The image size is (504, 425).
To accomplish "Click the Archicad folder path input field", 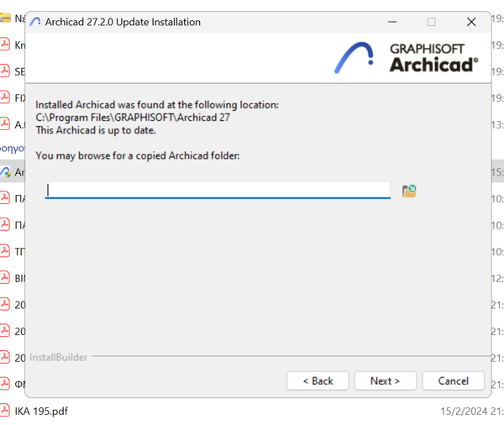I will [218, 191].
